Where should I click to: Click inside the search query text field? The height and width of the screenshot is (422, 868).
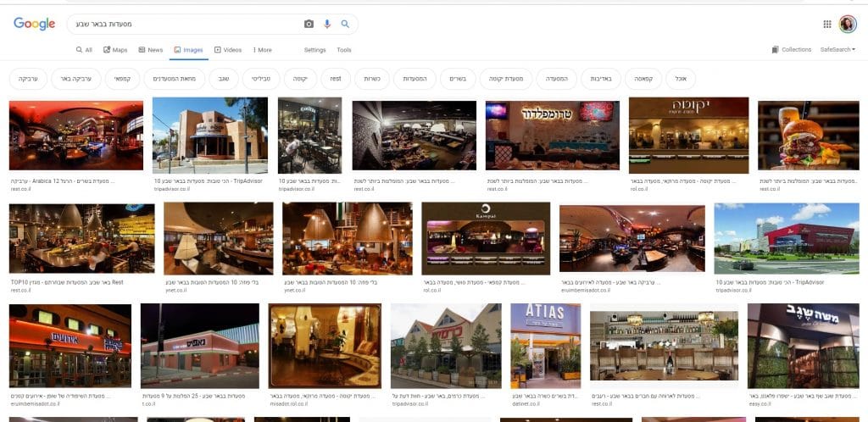point(186,24)
